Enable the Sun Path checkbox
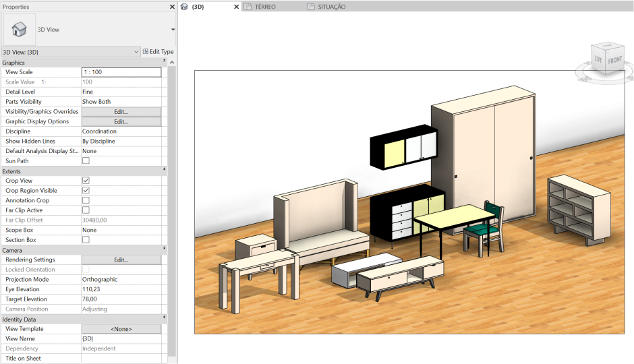The width and height of the screenshot is (634, 364). [86, 161]
